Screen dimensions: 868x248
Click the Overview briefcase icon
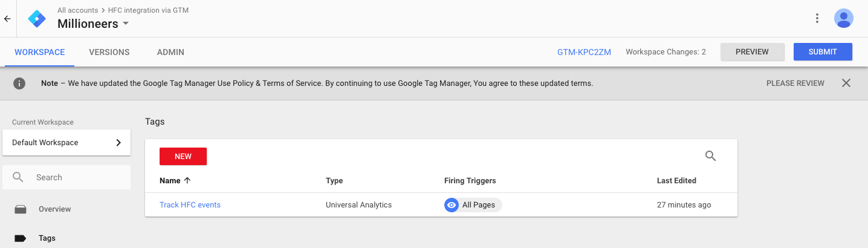point(21,209)
